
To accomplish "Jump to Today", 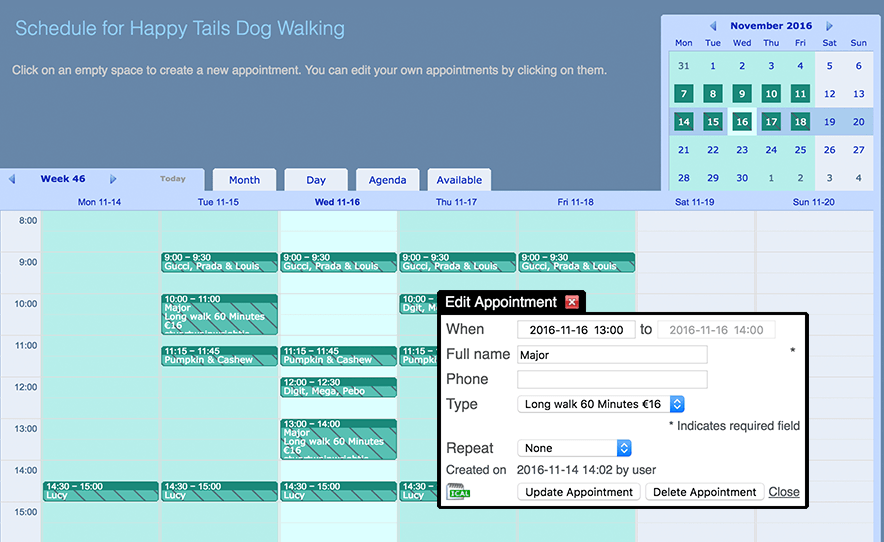I will coord(173,179).
